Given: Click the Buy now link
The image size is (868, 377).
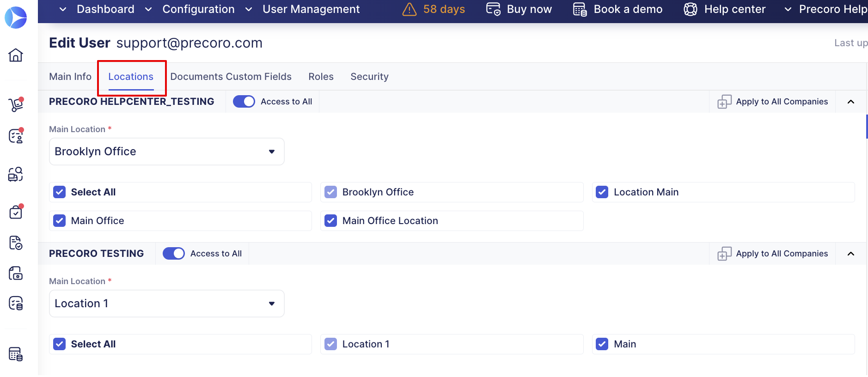Looking at the screenshot, I should coord(529,9).
